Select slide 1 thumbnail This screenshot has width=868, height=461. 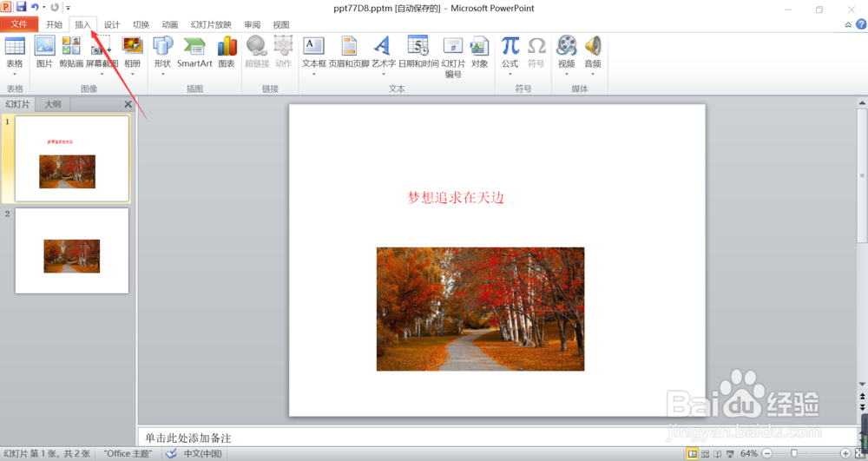coord(73,158)
